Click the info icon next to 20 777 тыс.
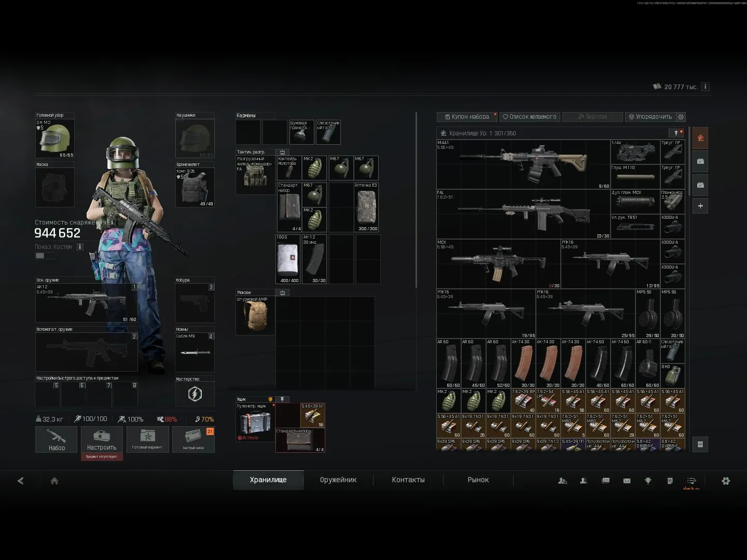747x560 pixels. [x=706, y=87]
